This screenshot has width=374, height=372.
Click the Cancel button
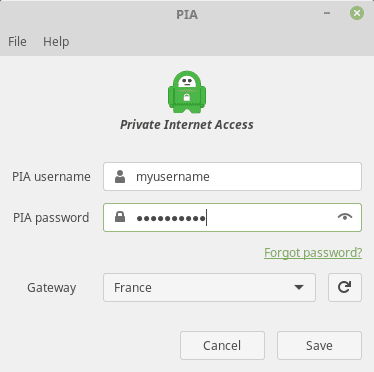pyautogui.click(x=222, y=345)
